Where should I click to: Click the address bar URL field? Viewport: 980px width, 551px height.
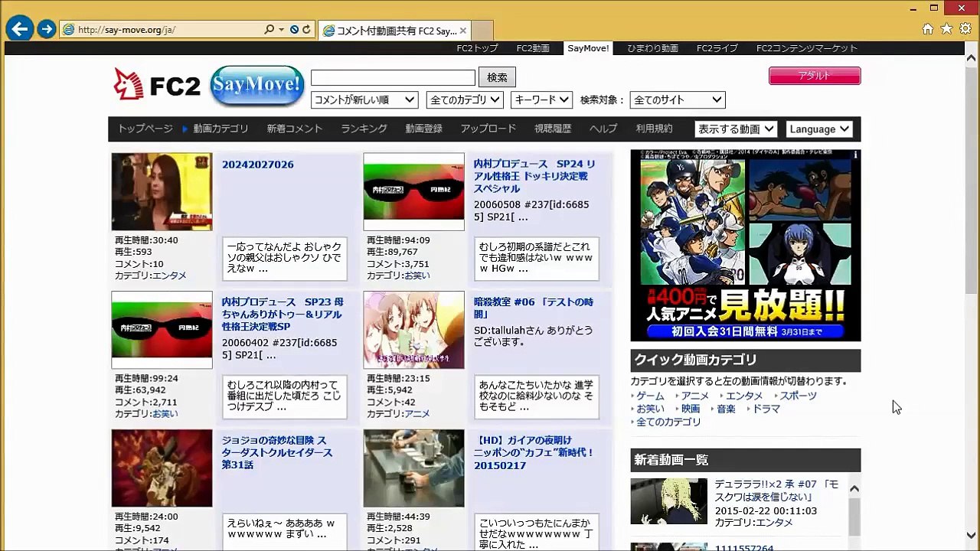pos(168,30)
